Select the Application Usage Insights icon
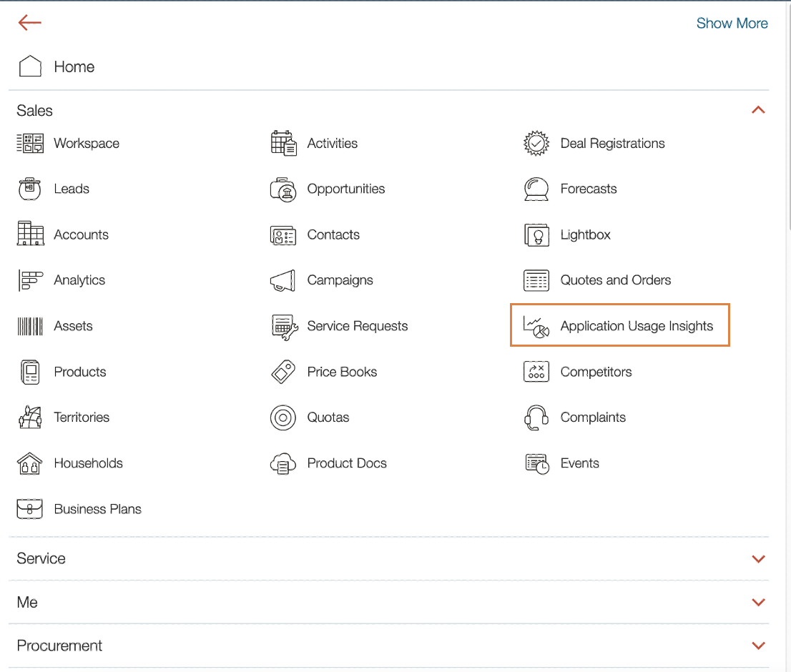Screen dimensions: 791x672 tap(536, 325)
